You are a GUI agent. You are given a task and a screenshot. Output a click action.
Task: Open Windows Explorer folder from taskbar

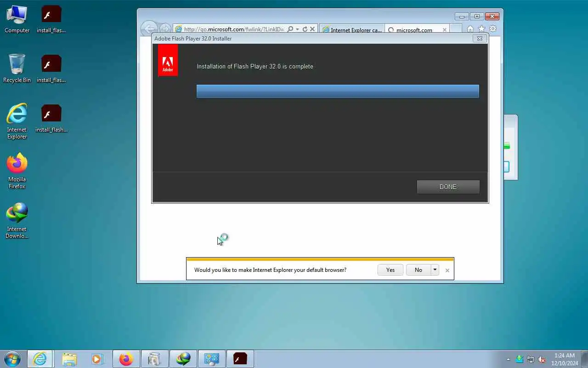tap(69, 359)
